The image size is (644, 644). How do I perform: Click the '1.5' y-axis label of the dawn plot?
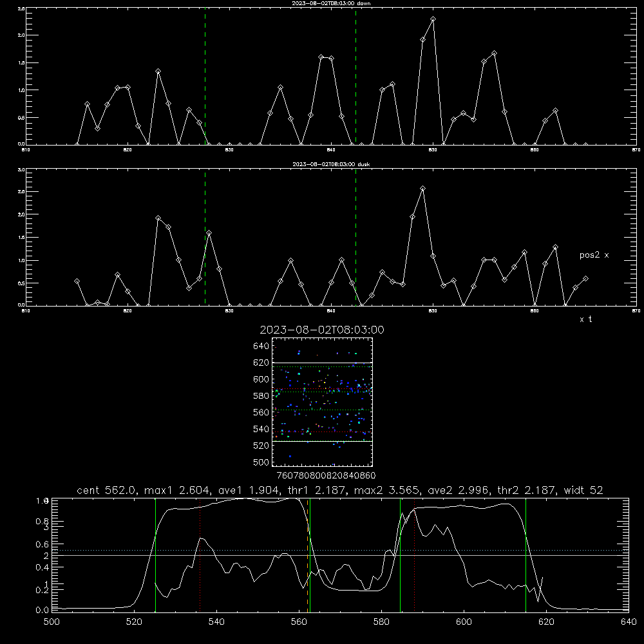22,63
